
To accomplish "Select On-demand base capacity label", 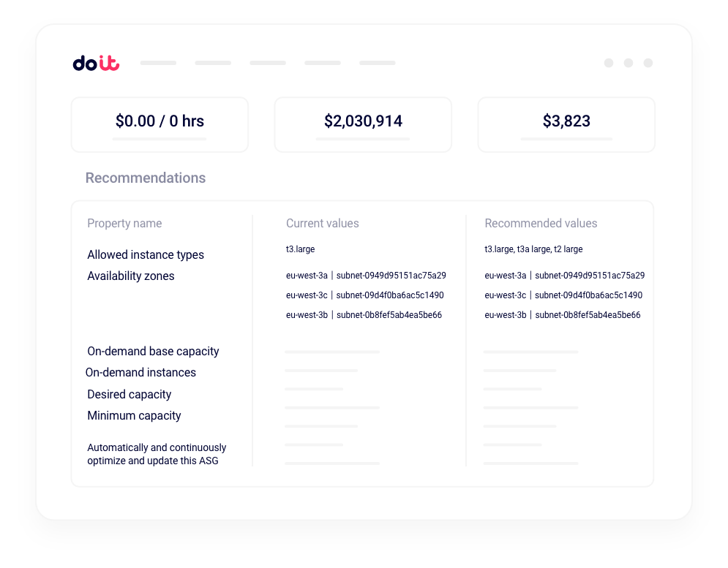I will (x=153, y=352).
